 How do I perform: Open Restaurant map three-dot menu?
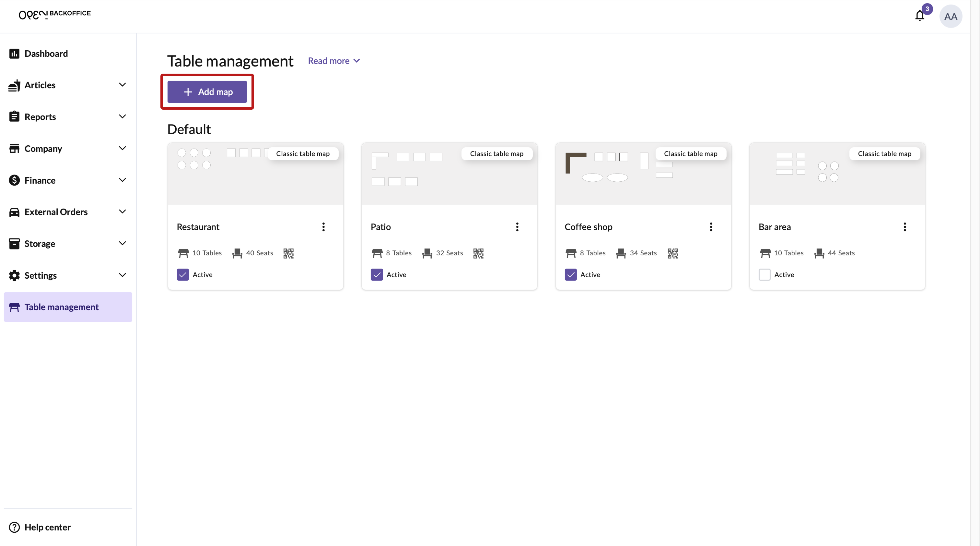click(323, 227)
